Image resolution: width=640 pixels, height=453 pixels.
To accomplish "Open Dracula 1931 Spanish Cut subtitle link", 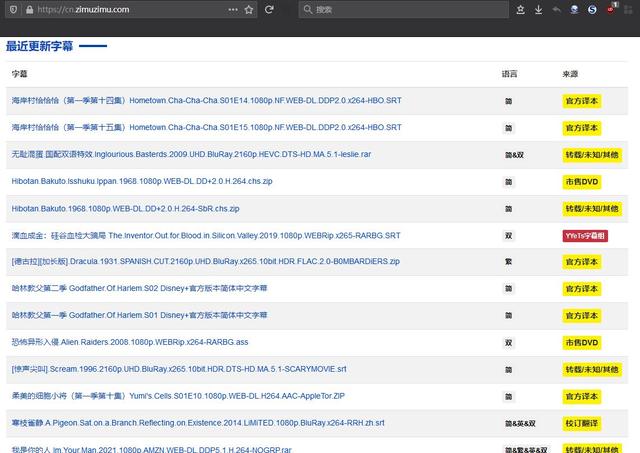I will [x=205, y=261].
